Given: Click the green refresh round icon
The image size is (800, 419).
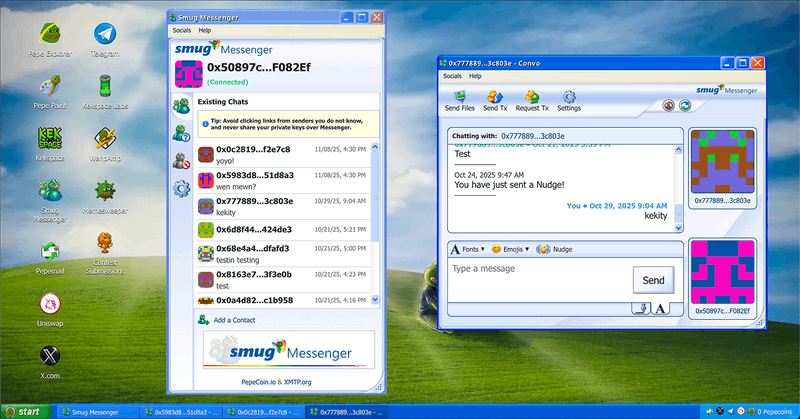Looking at the screenshot, I should [x=685, y=106].
